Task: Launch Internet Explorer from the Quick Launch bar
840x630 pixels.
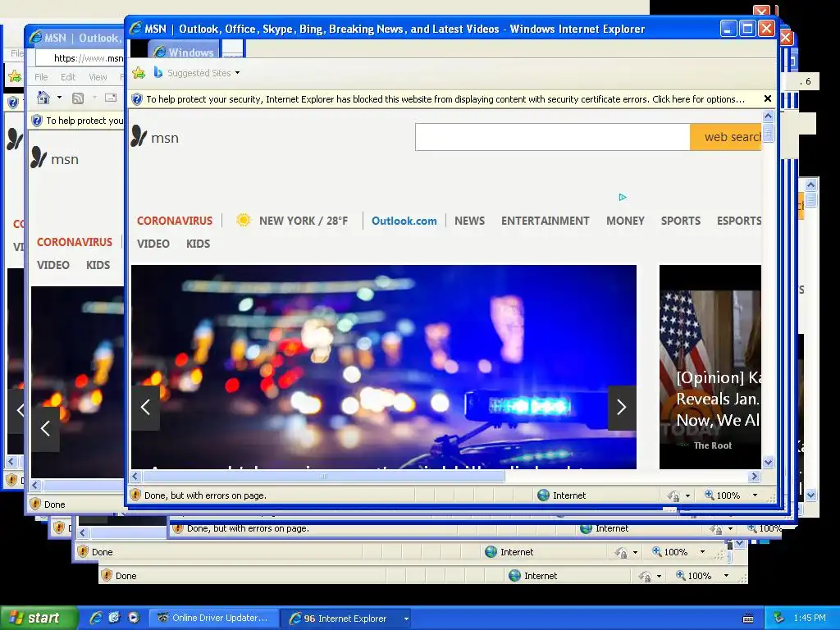Action: tap(95, 618)
